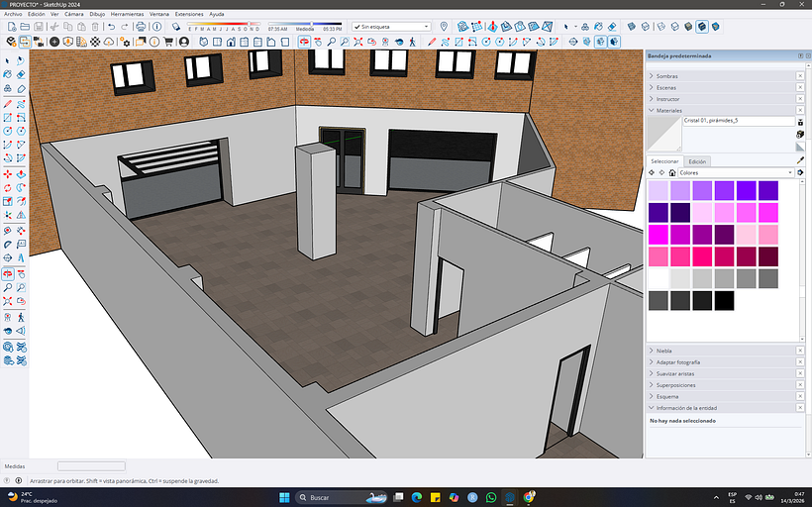Choose the Follow Me tool
The width and height of the screenshot is (812, 507).
(21, 187)
